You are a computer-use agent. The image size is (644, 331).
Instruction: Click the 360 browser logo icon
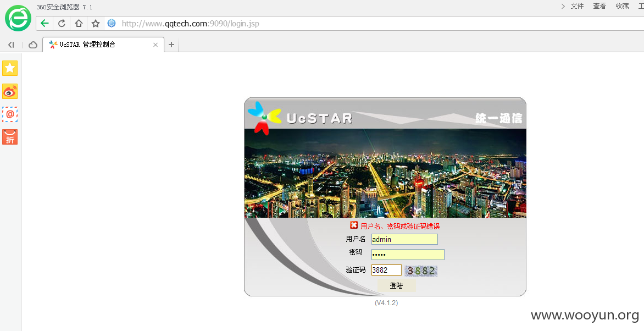(18, 18)
